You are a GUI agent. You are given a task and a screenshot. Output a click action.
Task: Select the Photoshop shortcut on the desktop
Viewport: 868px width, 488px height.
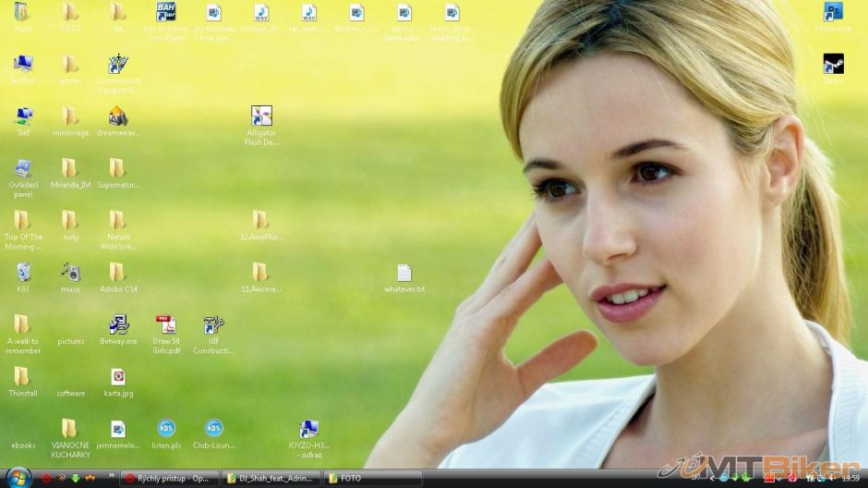click(x=833, y=13)
